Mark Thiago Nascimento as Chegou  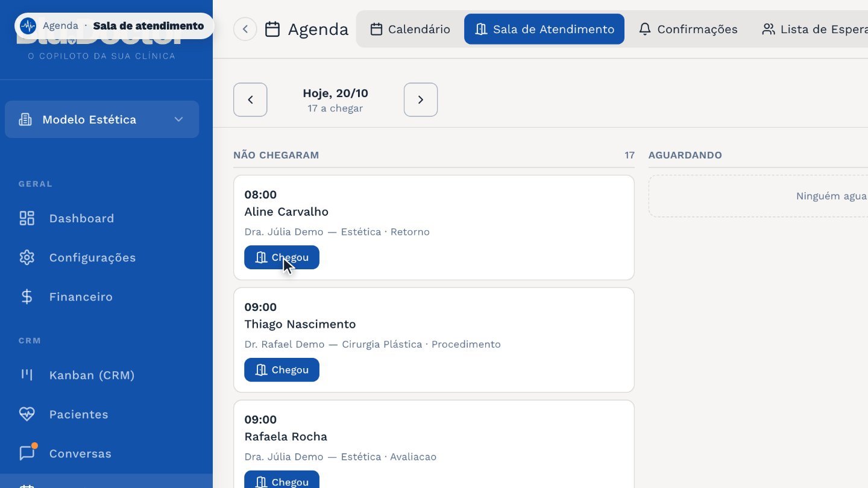(281, 370)
